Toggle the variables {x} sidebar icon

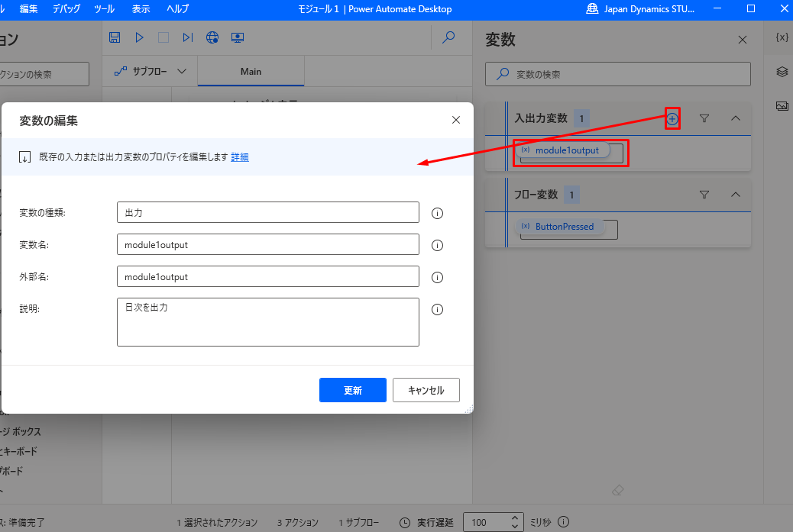click(782, 37)
